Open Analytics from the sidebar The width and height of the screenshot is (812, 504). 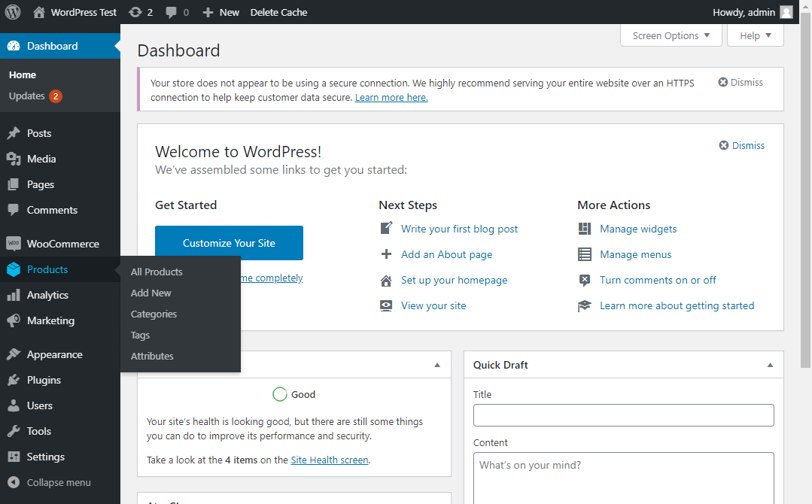click(47, 295)
